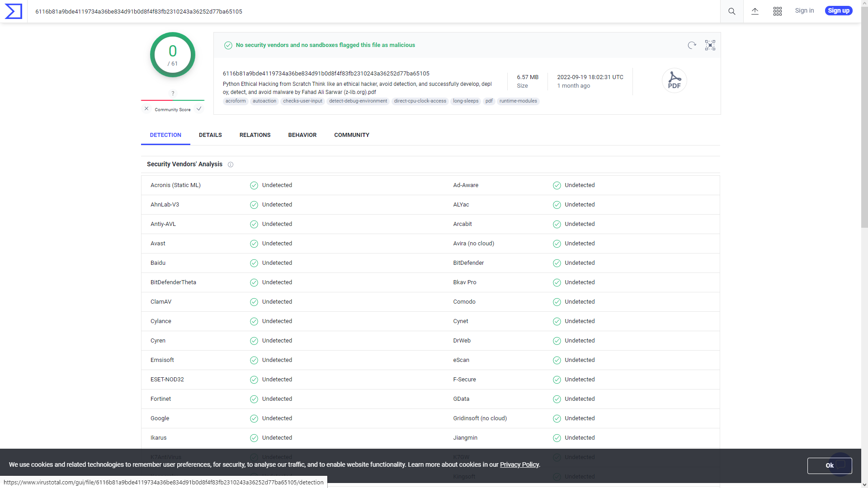Click the BitDefender undetected check icon
Image resolution: width=868 pixels, height=488 pixels.
[557, 263]
